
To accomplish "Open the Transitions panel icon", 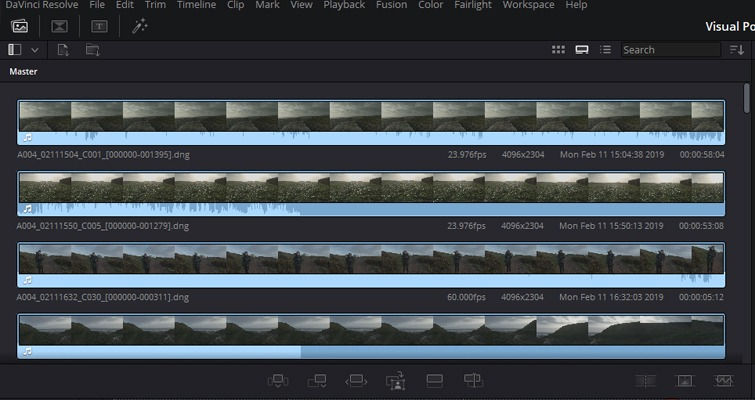I will 59,26.
